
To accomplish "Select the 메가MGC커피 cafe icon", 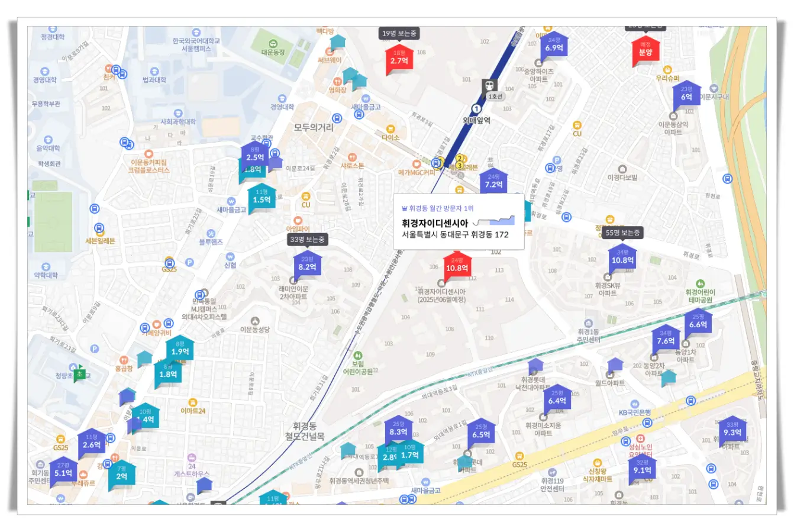I will 417,163.
